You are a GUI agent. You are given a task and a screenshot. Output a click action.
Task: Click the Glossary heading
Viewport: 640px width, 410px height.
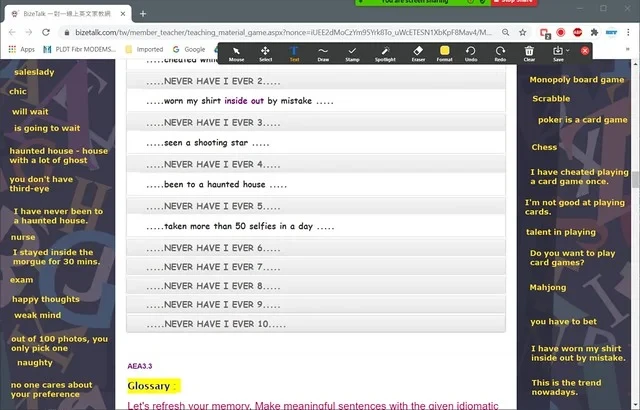tap(152, 386)
